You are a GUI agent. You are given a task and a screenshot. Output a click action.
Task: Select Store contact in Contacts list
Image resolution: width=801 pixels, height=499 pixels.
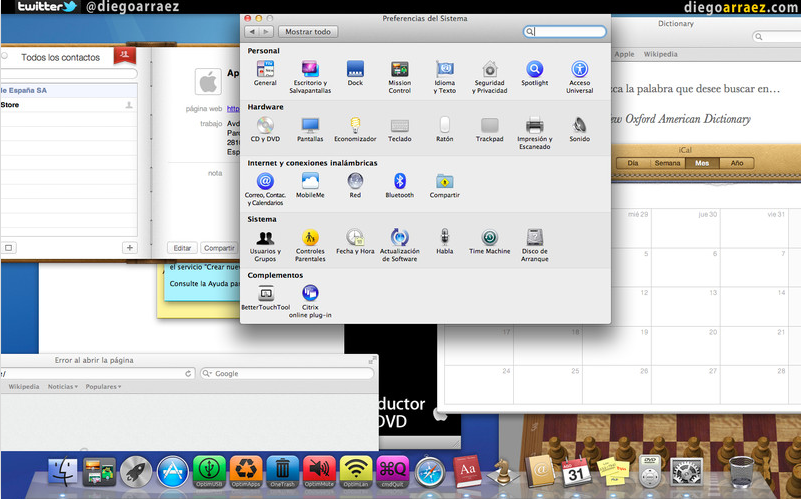click(68, 105)
